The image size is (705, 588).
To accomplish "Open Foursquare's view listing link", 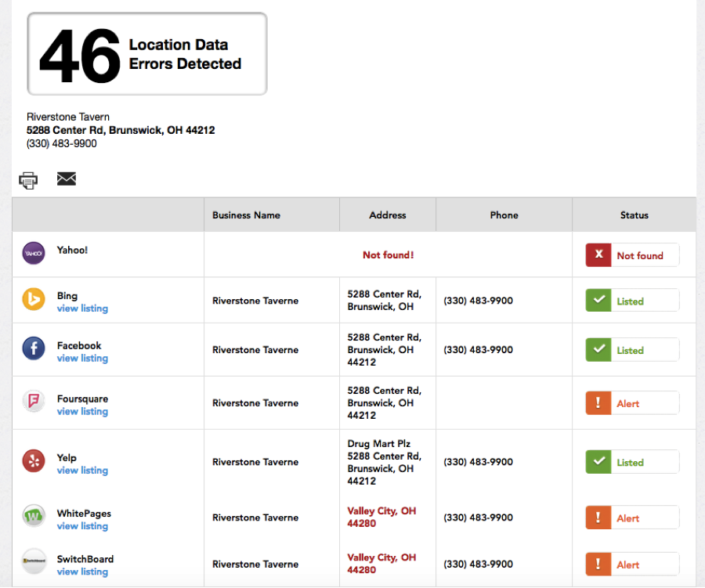I will click(x=82, y=411).
